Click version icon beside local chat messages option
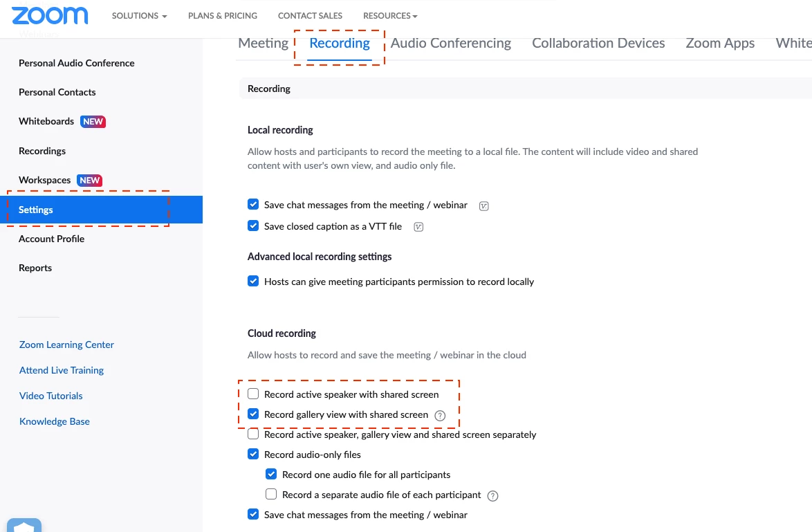The image size is (812, 532). coord(483,205)
